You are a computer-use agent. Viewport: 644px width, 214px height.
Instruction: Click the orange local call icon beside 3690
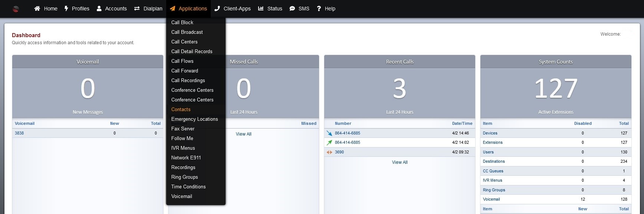point(329,152)
